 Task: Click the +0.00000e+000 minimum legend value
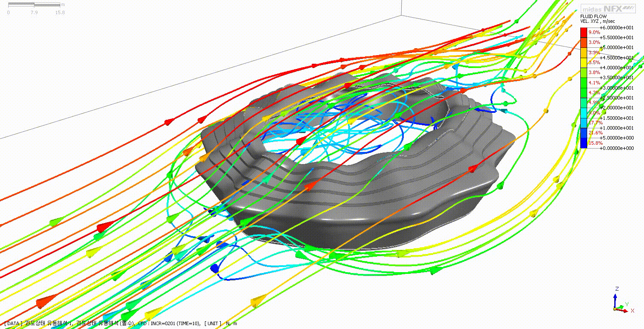click(x=616, y=148)
